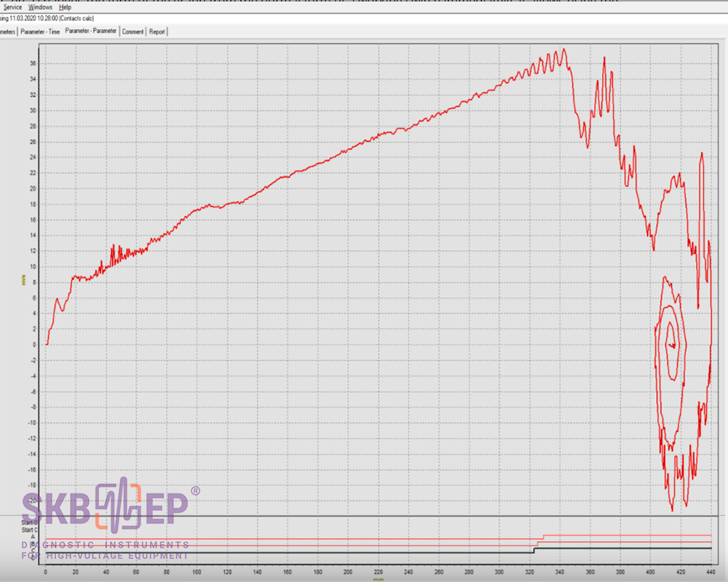Click the 440 label on horizontal axis

711,572
